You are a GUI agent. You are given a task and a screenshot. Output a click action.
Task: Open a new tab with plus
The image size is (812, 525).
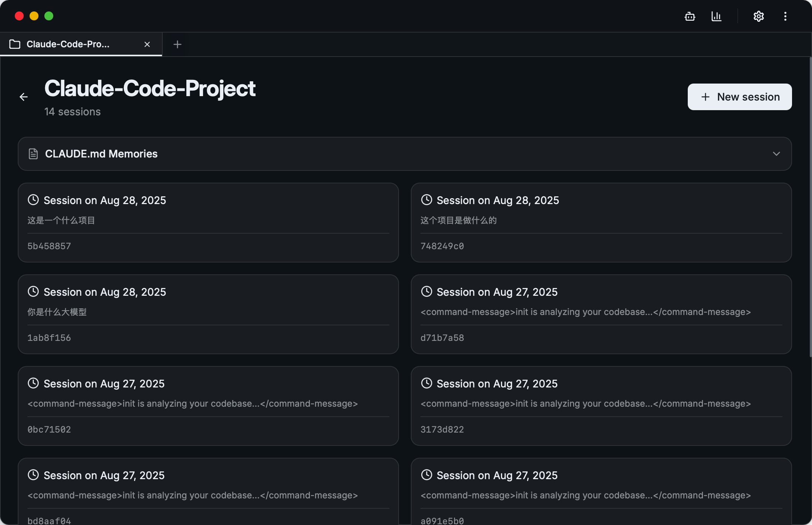(177, 44)
